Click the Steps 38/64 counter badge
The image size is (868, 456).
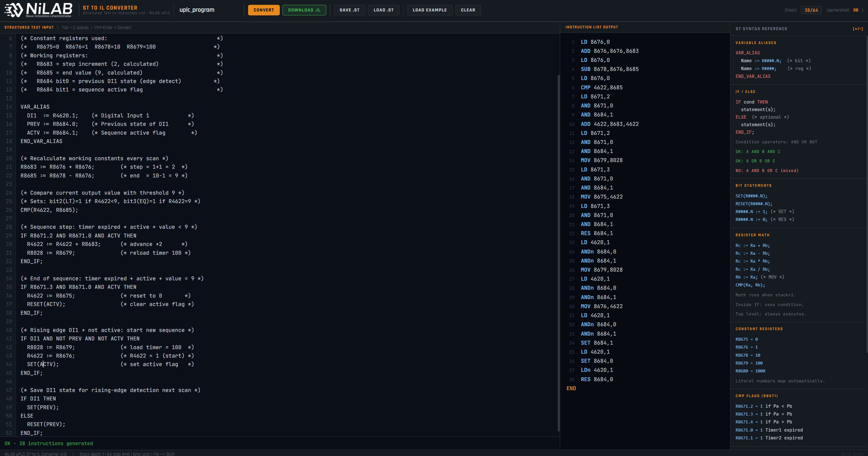pos(811,10)
